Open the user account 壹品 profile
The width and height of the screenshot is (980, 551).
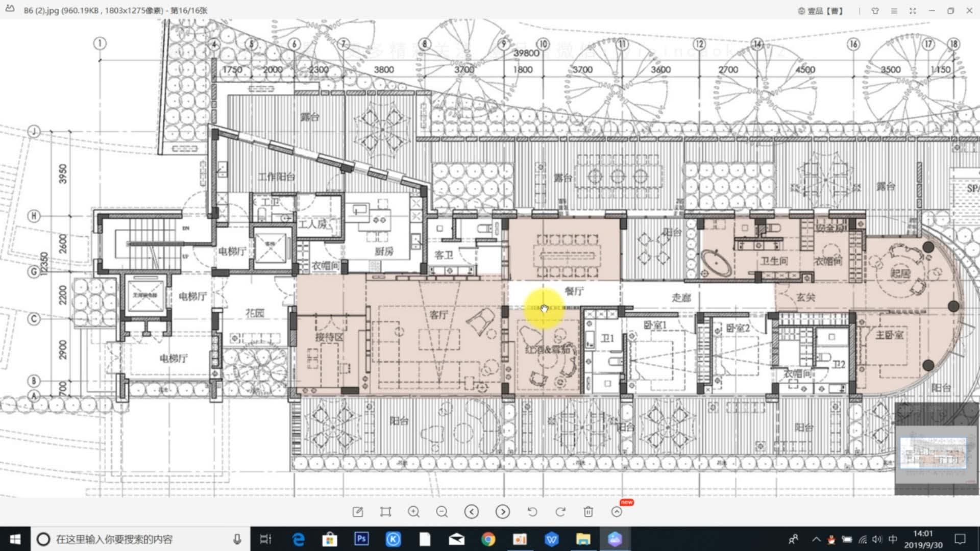(820, 11)
